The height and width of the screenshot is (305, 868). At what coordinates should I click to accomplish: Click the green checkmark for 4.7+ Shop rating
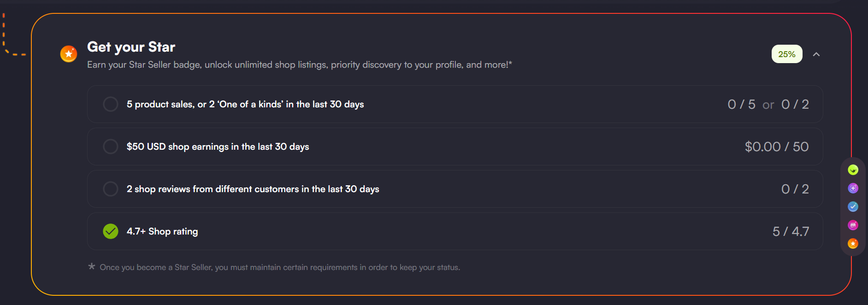(x=111, y=231)
